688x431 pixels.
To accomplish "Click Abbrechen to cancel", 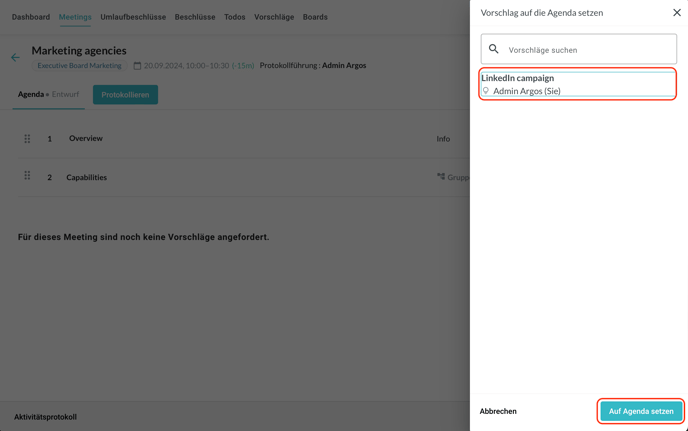I will [x=498, y=411].
